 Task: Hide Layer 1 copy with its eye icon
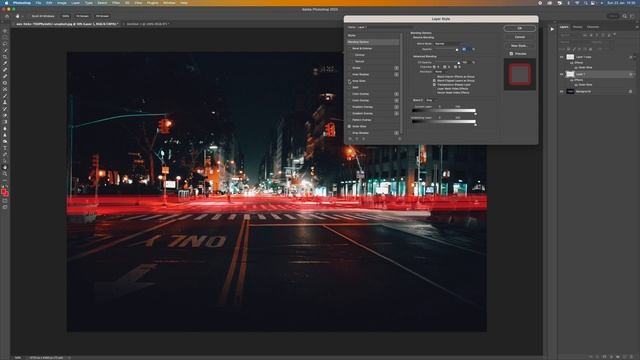coord(562,57)
